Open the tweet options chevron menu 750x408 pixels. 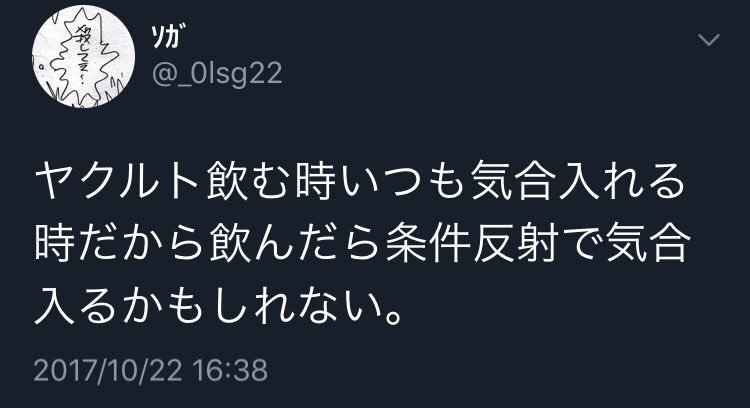pyautogui.click(x=708, y=39)
